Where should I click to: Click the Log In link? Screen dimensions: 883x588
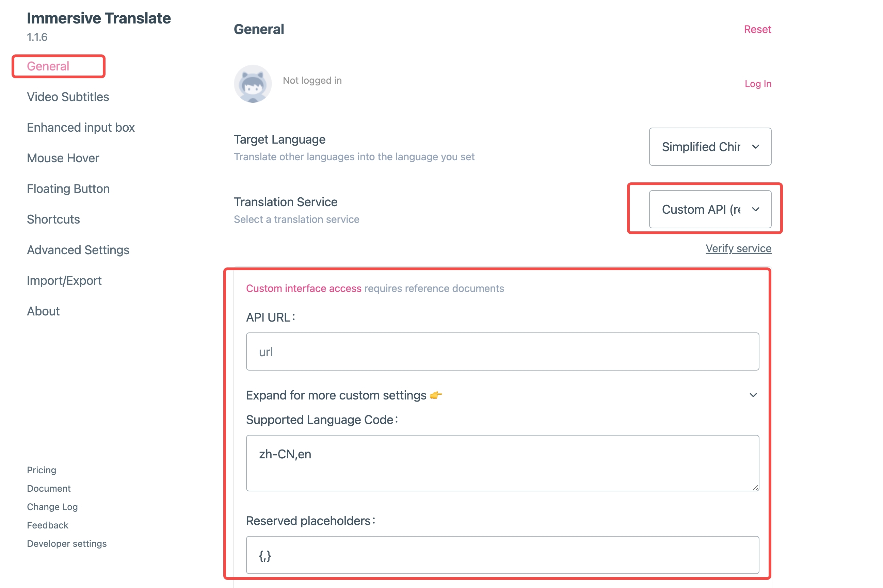(757, 84)
